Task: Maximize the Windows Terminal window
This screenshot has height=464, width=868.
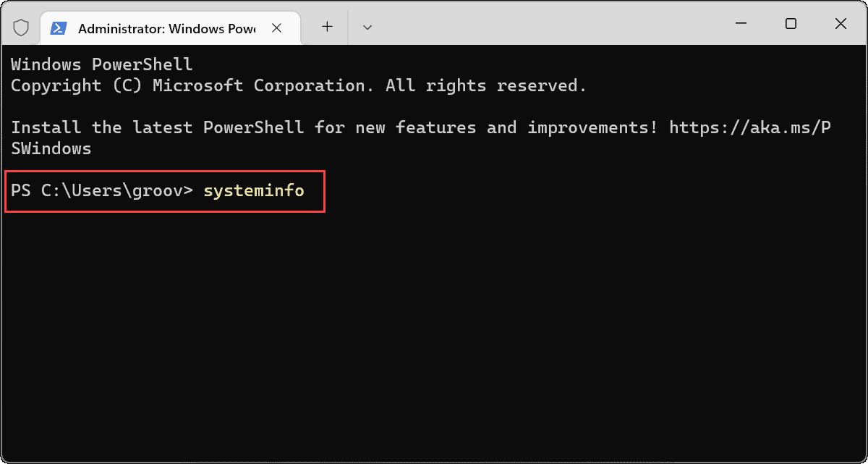Action: (x=791, y=24)
